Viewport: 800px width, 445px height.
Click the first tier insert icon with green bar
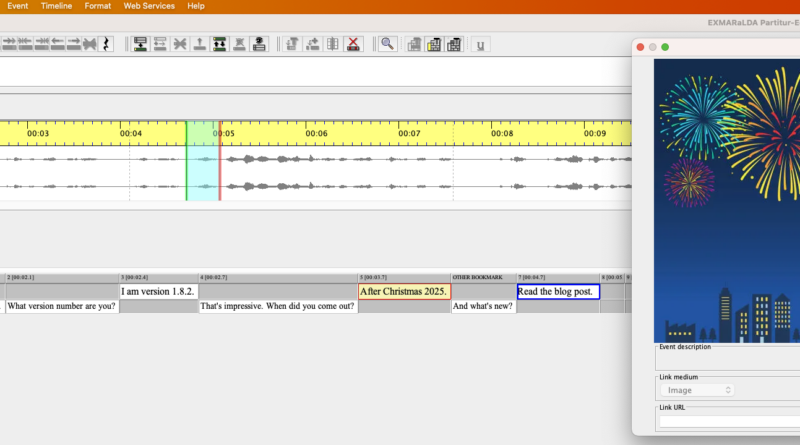point(140,44)
